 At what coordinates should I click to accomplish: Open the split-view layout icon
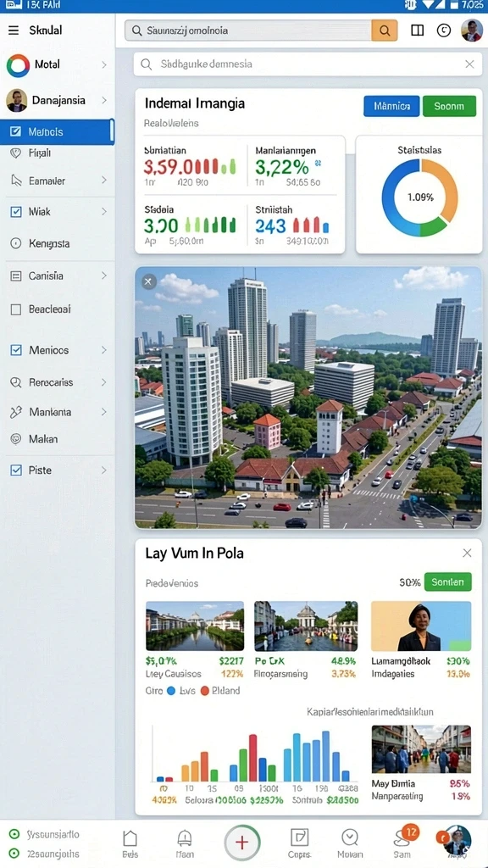tap(417, 31)
